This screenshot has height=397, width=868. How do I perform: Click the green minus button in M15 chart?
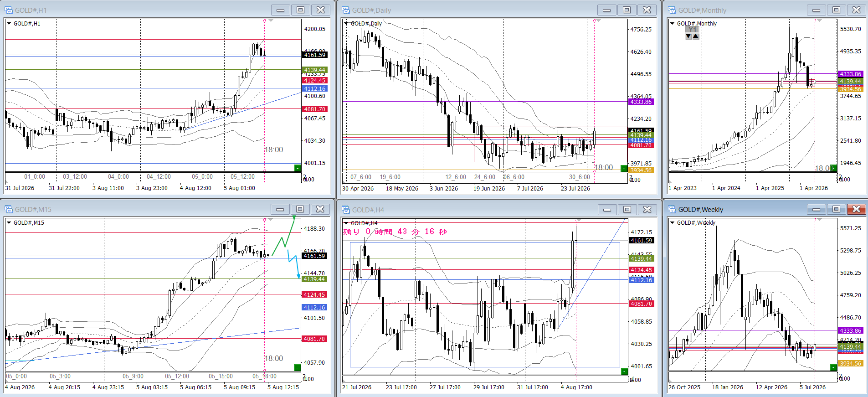[x=298, y=367]
